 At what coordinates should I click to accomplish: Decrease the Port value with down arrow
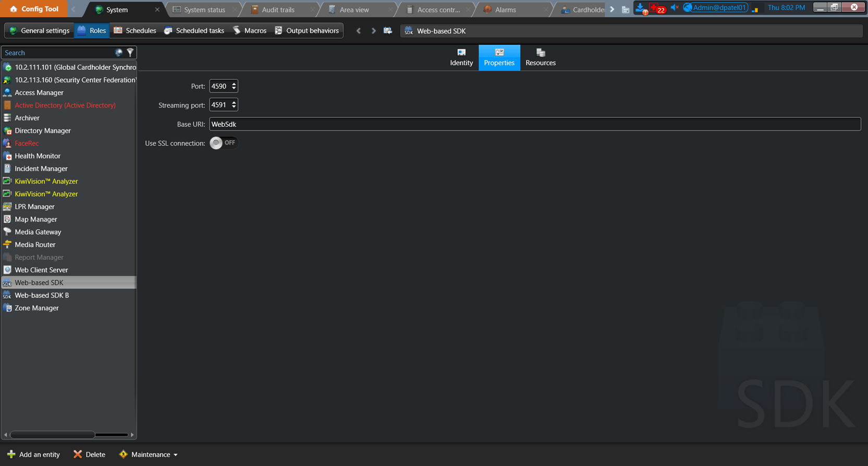234,89
